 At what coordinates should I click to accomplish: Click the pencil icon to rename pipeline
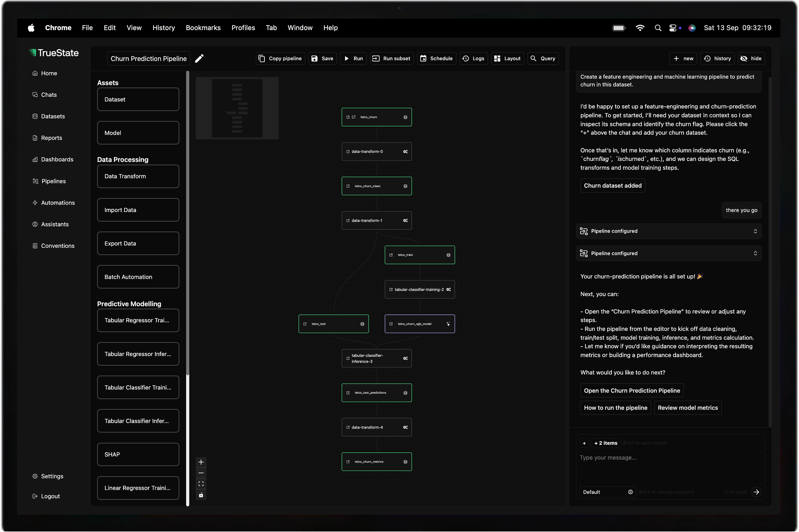coord(199,58)
